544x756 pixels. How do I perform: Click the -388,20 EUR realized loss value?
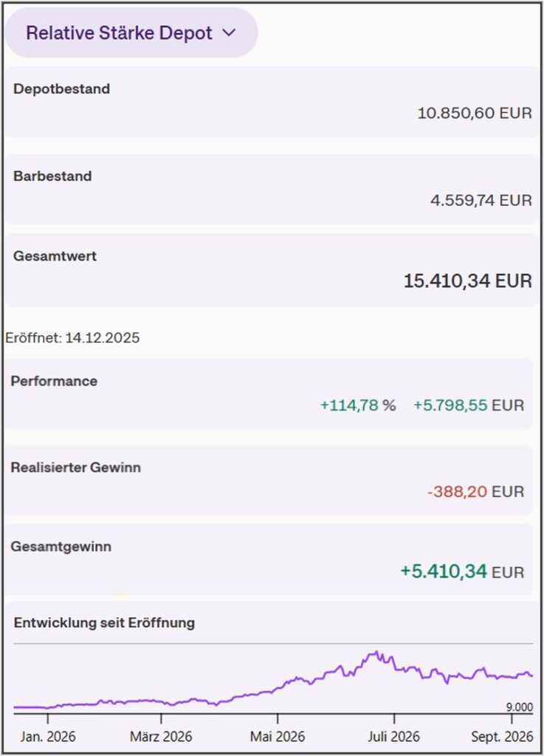pyautogui.click(x=475, y=491)
